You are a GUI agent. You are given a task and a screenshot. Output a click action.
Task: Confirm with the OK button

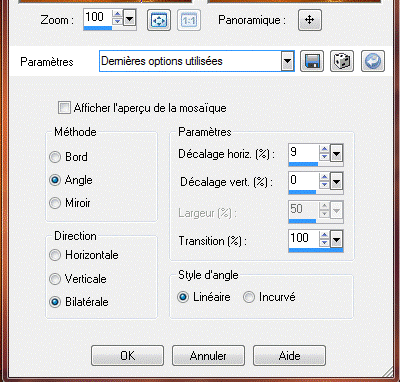[x=127, y=356]
